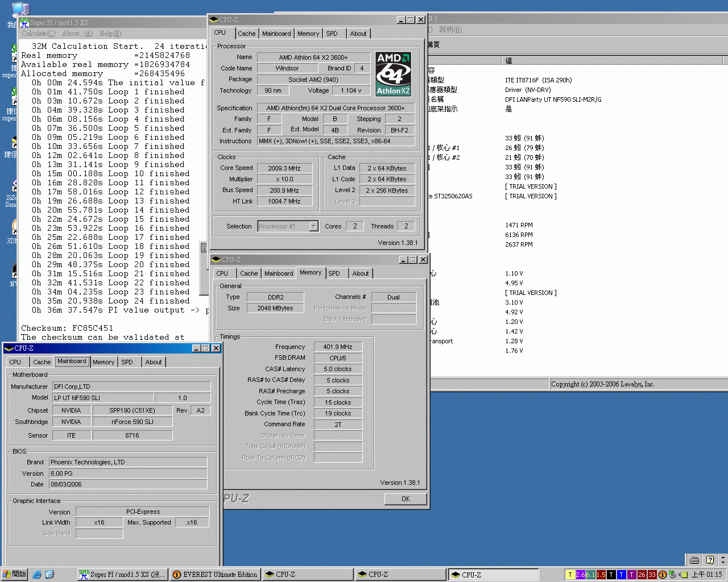
Task: Click the Model LP UT NF590 SLI field
Action: (x=103, y=398)
